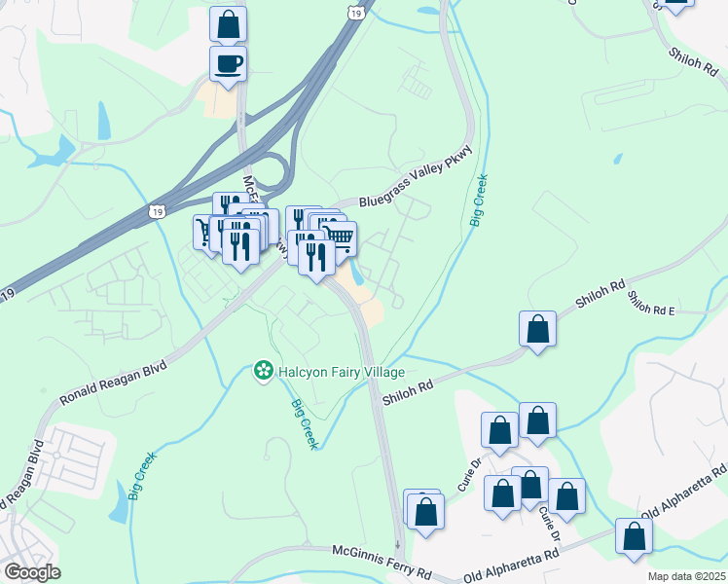Click the partial shopping bag marker at top right
728x584 pixels.
(x=675, y=6)
